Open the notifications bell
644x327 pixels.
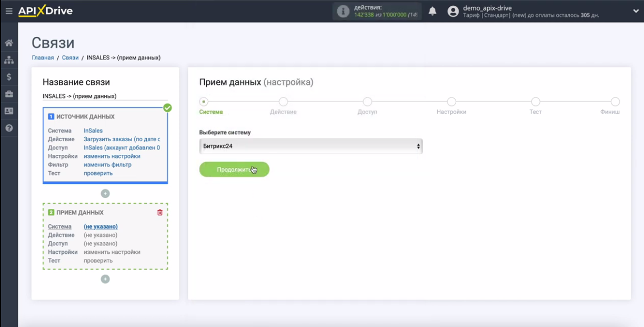pos(432,11)
